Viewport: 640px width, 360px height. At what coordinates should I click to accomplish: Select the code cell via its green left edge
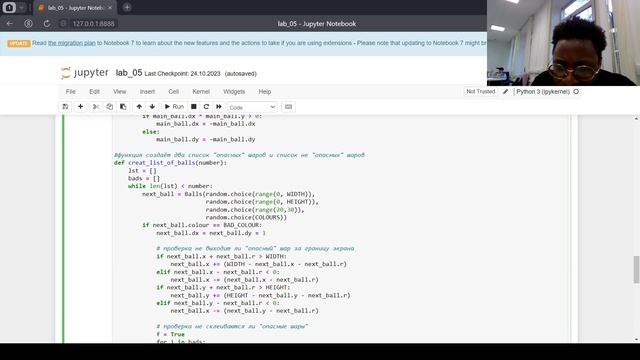click(63, 229)
